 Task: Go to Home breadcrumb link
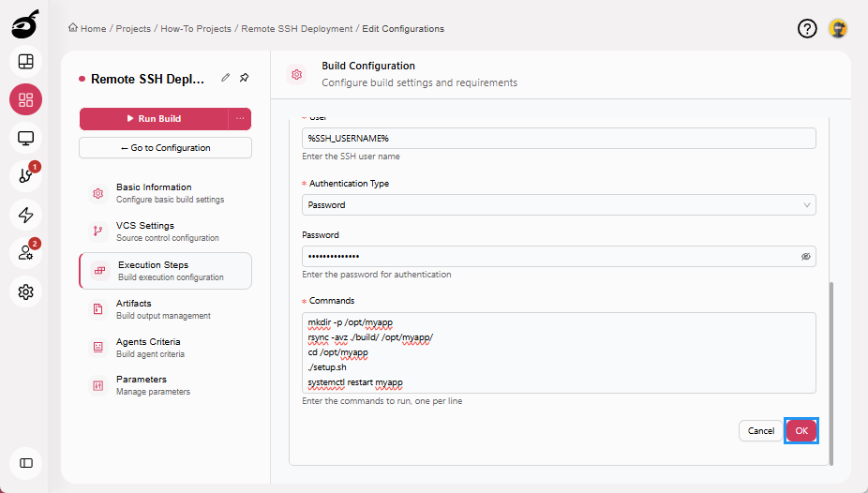click(x=93, y=29)
